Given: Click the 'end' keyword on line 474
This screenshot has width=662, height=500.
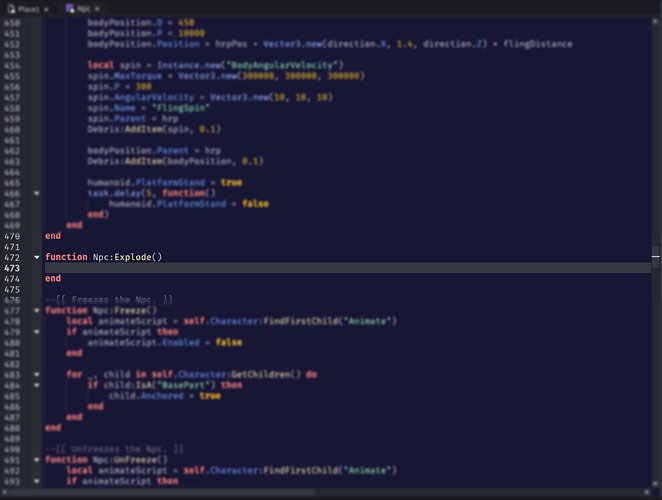Looking at the screenshot, I should [x=53, y=278].
